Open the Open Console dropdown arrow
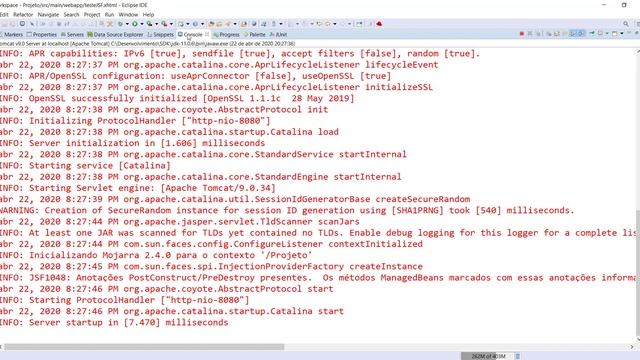The height and width of the screenshot is (360, 640). [622, 33]
